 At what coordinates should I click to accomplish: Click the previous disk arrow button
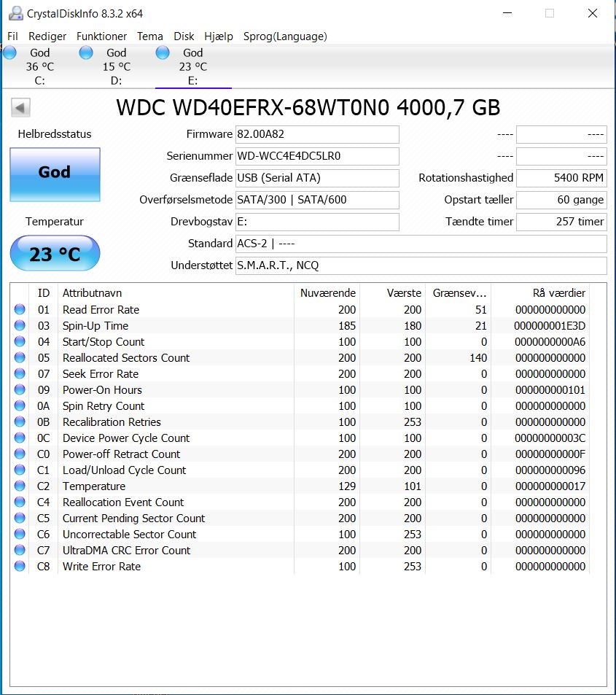click(x=20, y=107)
